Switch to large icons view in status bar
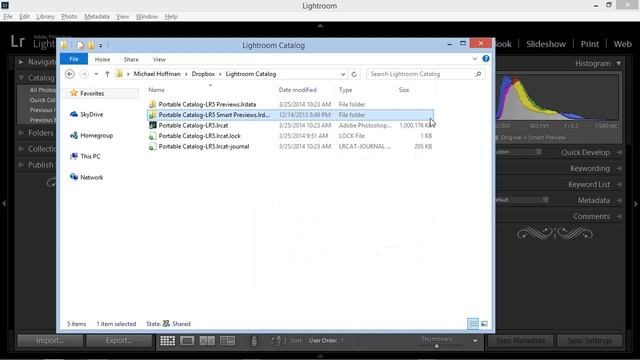The image size is (640, 360). pyautogui.click(x=484, y=324)
